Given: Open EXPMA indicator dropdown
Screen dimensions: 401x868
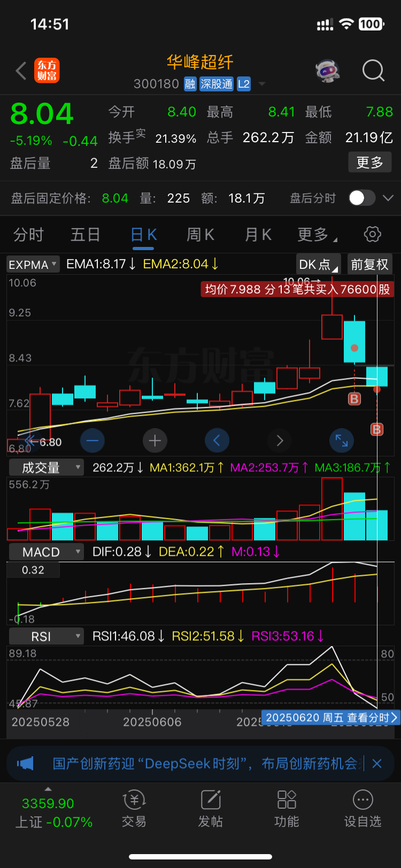Looking at the screenshot, I should click(x=33, y=264).
